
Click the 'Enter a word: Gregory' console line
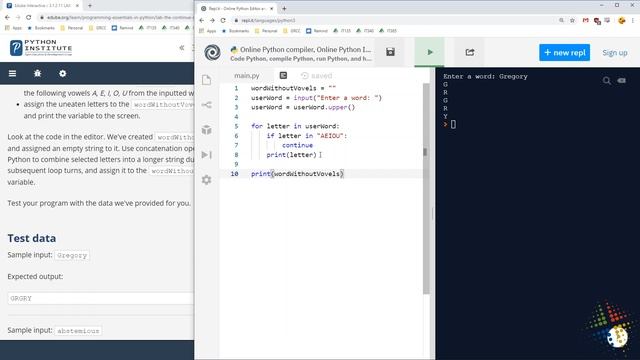click(485, 76)
